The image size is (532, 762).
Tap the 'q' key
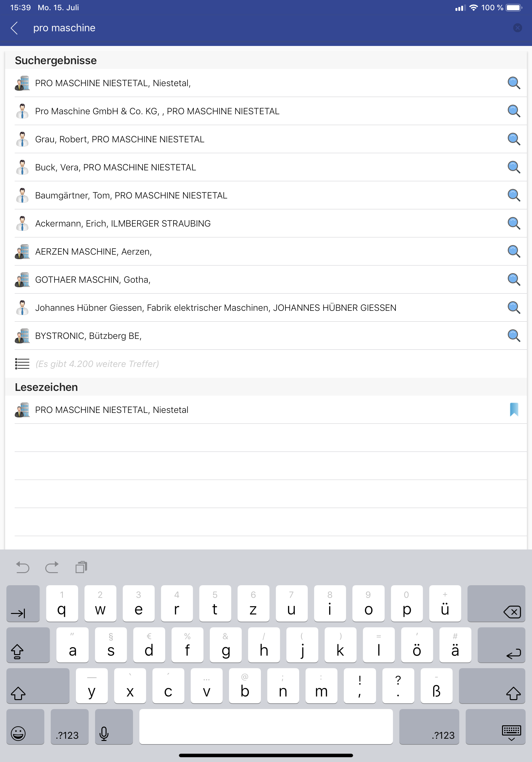62,603
